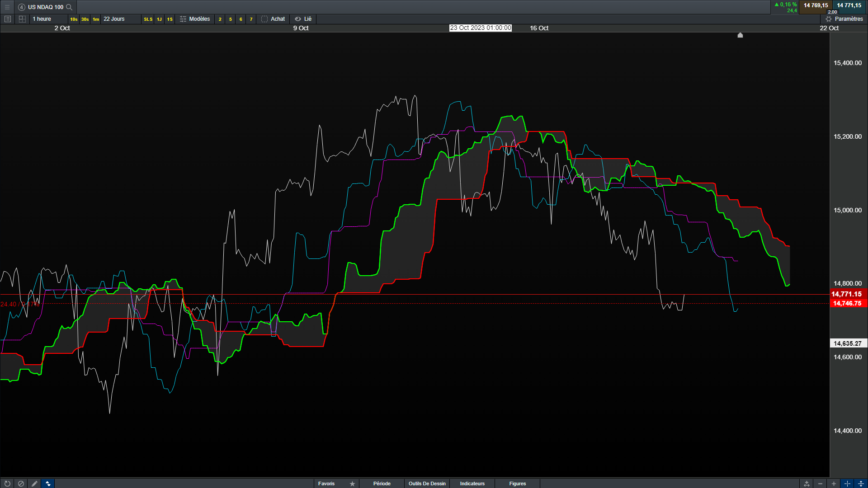Click the 10s timeframe shortcut button
The image size is (868, 488).
tap(74, 19)
